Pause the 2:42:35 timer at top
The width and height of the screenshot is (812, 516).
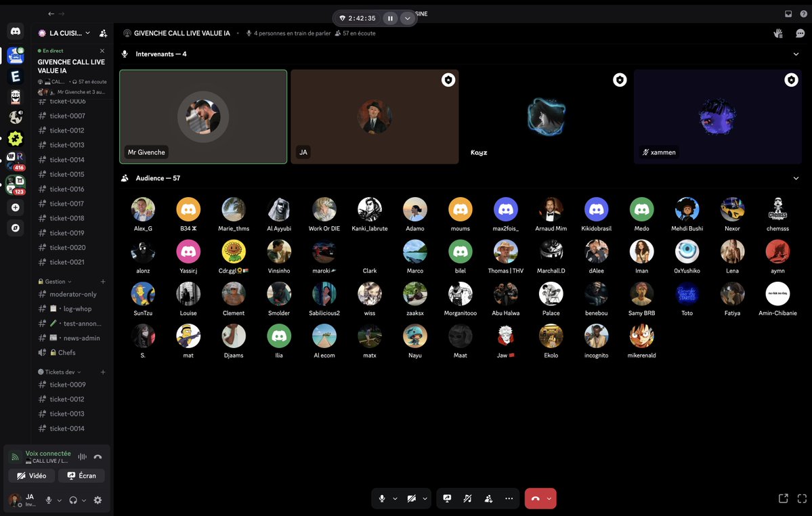(390, 18)
